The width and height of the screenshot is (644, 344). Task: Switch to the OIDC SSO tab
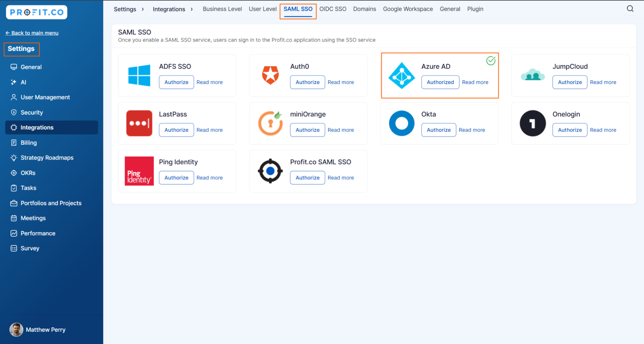pos(333,9)
